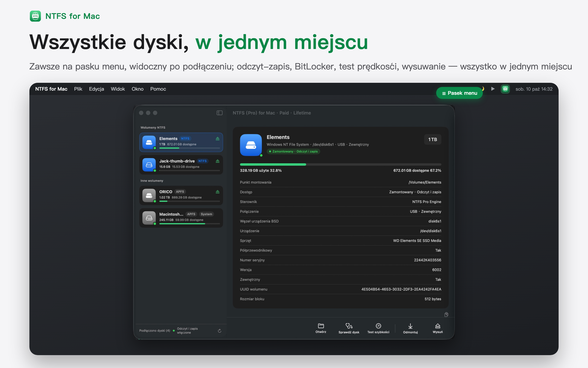
Task: Select the Elements volume in sidebar
Action: click(181, 142)
